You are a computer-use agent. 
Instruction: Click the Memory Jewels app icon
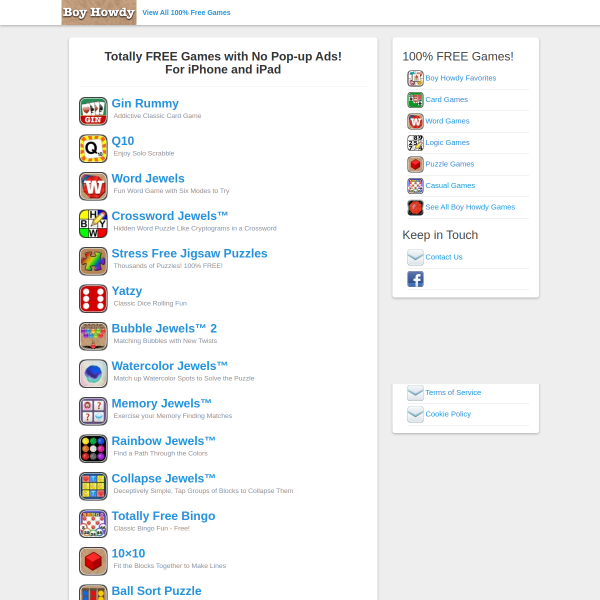pos(93,411)
